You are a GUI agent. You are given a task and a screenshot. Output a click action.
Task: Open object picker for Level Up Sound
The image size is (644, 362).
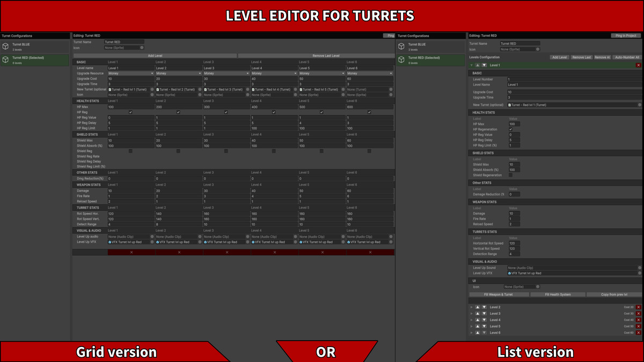click(x=639, y=268)
